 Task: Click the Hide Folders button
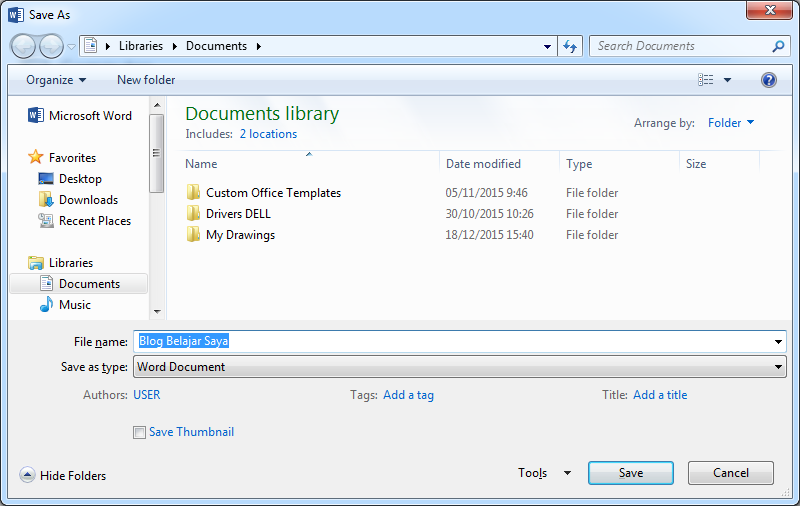click(63, 475)
